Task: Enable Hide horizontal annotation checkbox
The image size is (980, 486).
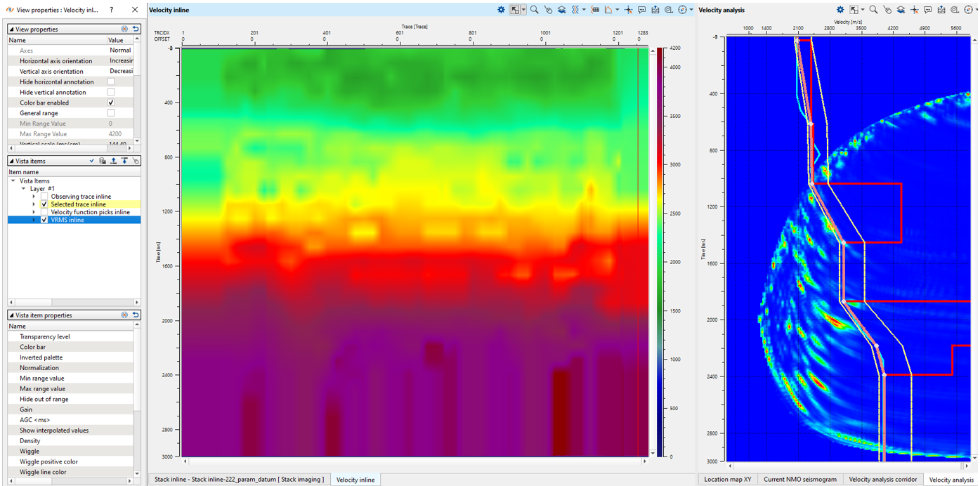Action: pyautogui.click(x=111, y=81)
